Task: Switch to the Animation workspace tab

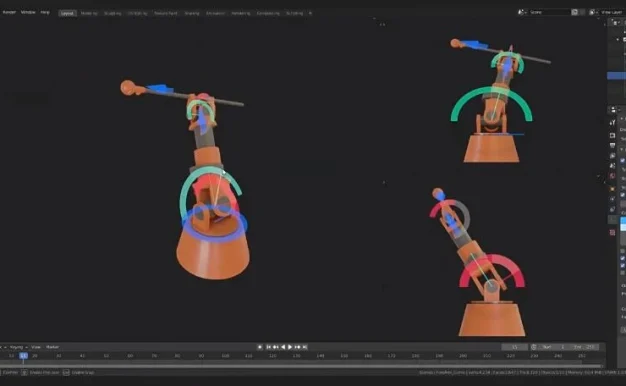Action: coord(216,13)
